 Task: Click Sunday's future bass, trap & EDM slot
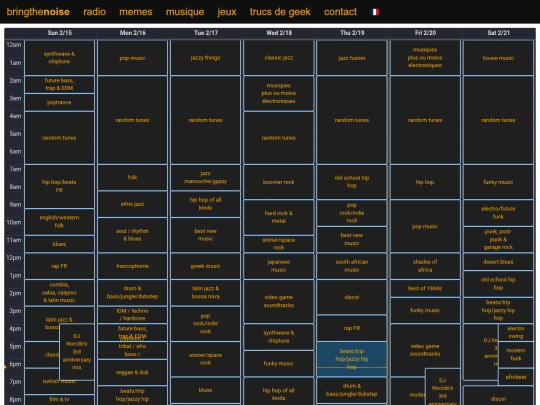59,84
